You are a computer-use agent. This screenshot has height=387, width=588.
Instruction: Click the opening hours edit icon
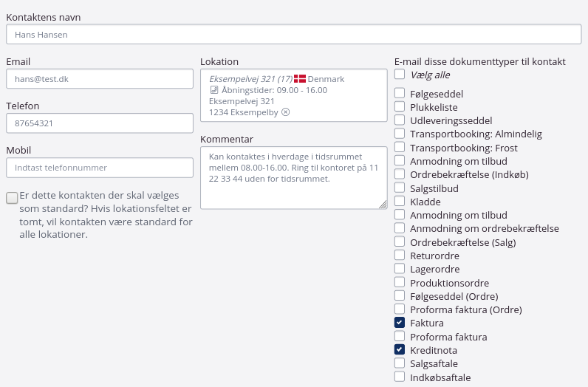[214, 90]
